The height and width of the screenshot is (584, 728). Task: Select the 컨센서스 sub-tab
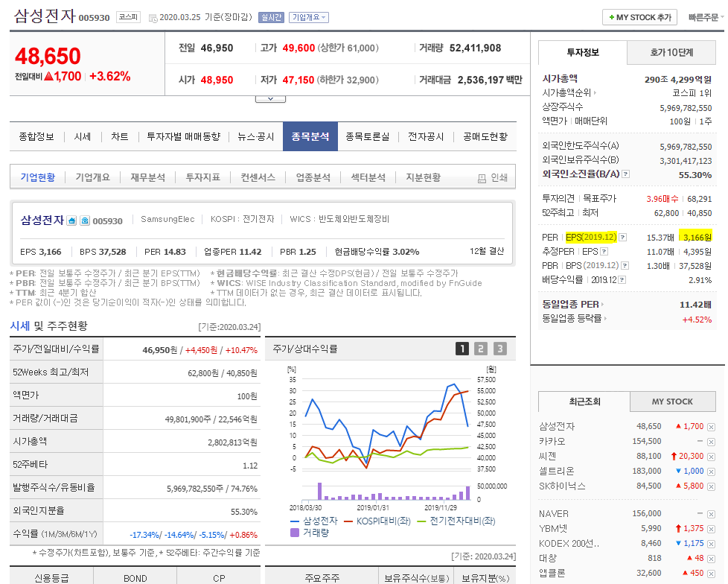(x=258, y=177)
